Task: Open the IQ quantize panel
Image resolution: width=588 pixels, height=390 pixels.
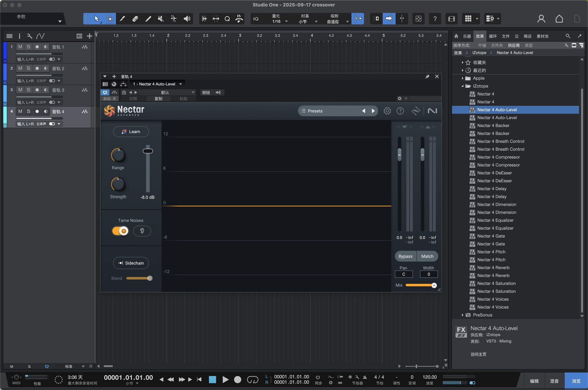Action: 256,19
